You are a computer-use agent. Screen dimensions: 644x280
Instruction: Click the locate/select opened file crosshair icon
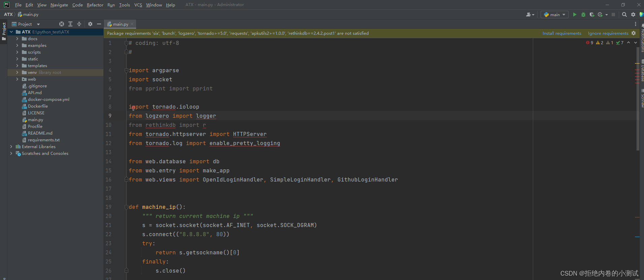(x=62, y=24)
